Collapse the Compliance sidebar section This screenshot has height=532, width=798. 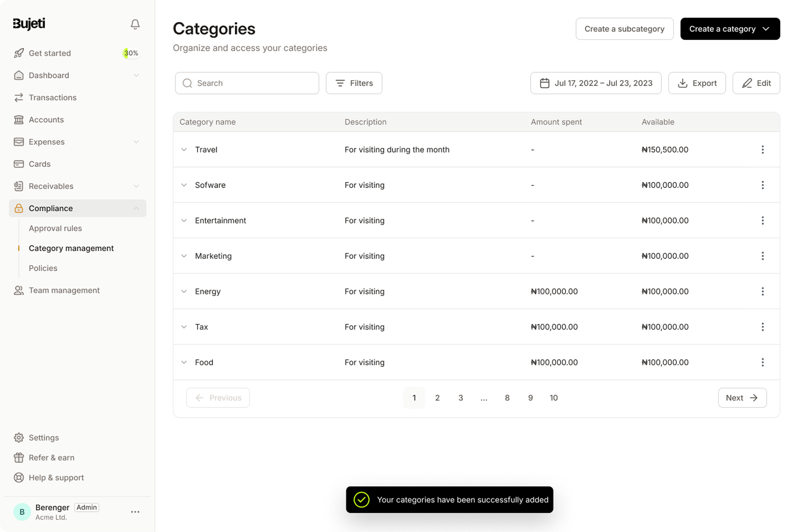[137, 208]
